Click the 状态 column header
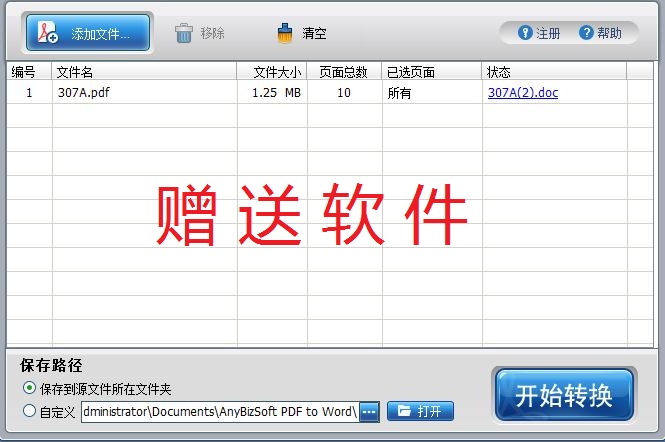Image resolution: width=665 pixels, height=442 pixels. 554,71
